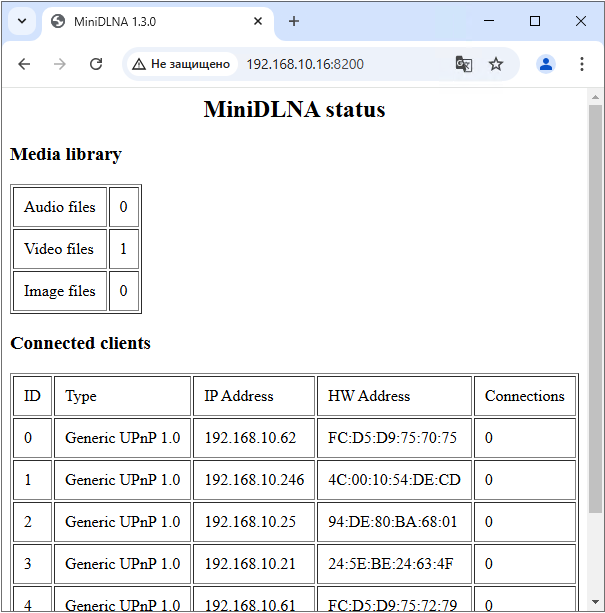Open the translate page icon

[x=464, y=64]
